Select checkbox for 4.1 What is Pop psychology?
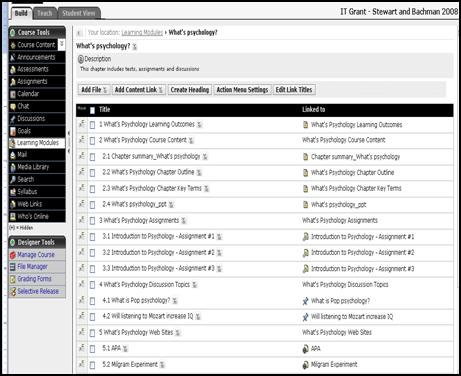461x376 pixels. pyautogui.click(x=92, y=301)
